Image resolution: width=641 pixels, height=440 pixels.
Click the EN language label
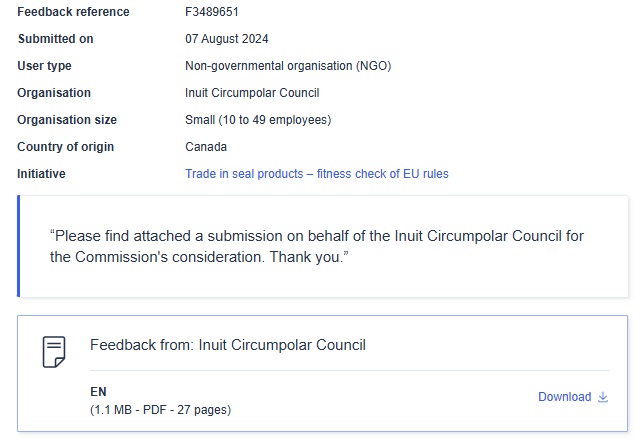click(98, 392)
